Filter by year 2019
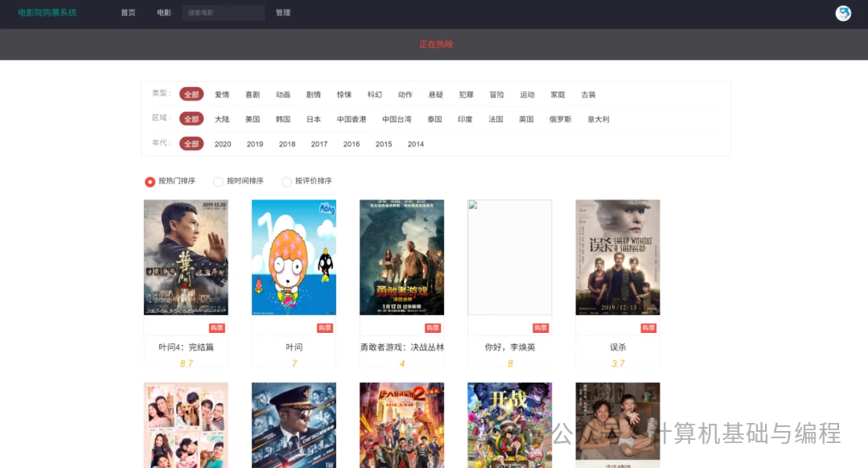 (x=255, y=144)
